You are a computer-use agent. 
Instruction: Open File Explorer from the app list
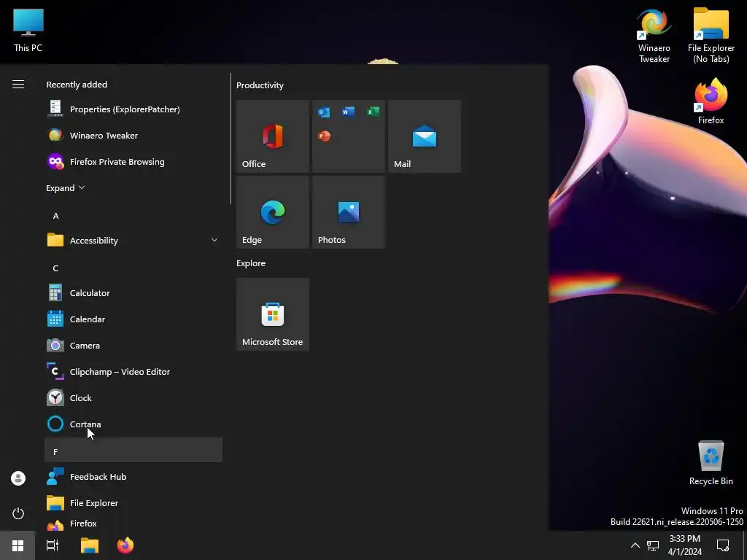click(x=133, y=503)
